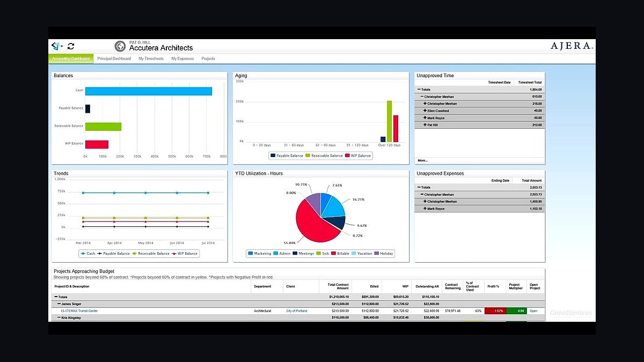Click the blue Cash bar in Balances chart
The width and height of the screenshot is (644, 362).
(x=148, y=91)
